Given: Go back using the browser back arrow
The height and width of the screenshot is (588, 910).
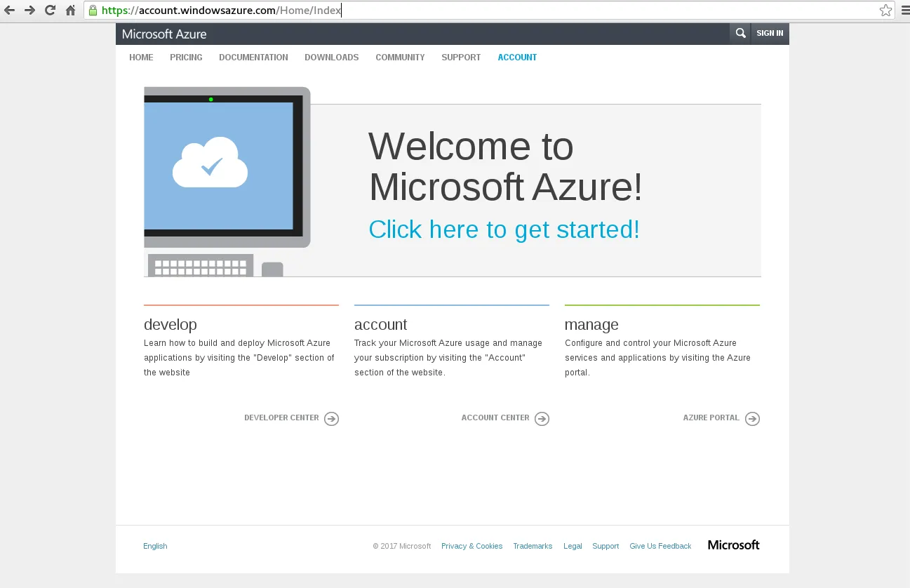Looking at the screenshot, I should [x=10, y=11].
